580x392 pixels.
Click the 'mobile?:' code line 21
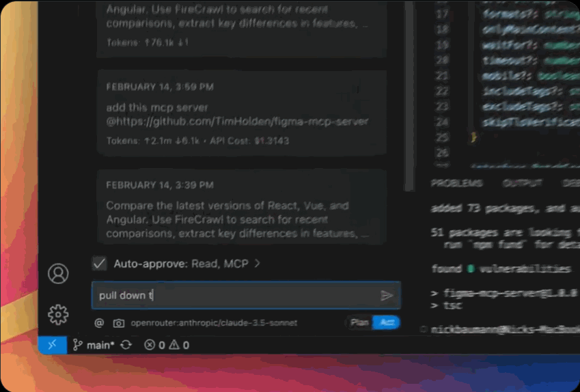click(531, 76)
